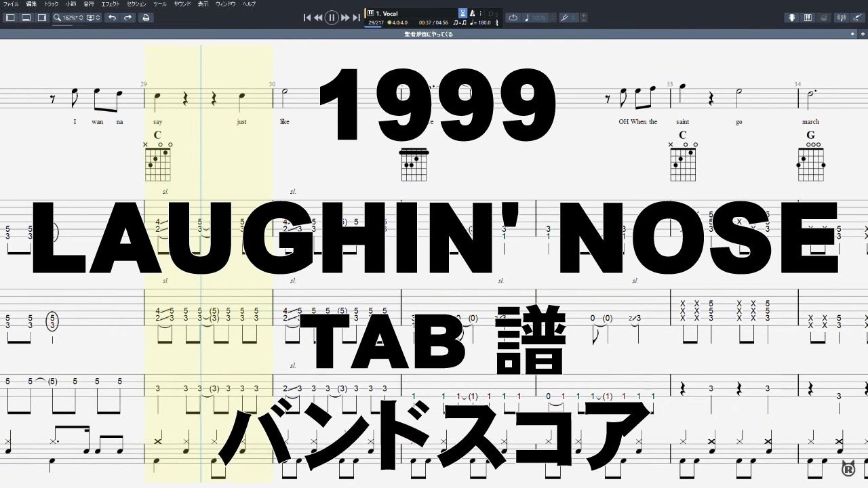Open the page view mode dropdown
Screen dimensions: 868x488
93,18
